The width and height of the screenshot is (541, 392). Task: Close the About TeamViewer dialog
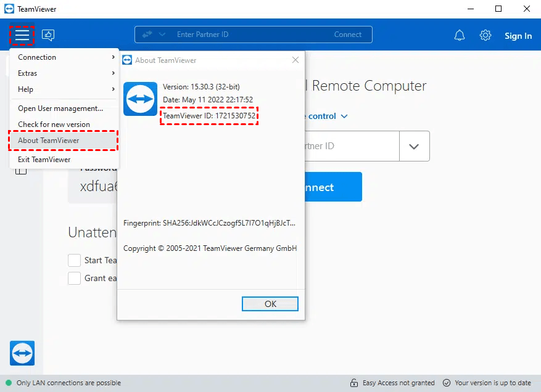(295, 60)
